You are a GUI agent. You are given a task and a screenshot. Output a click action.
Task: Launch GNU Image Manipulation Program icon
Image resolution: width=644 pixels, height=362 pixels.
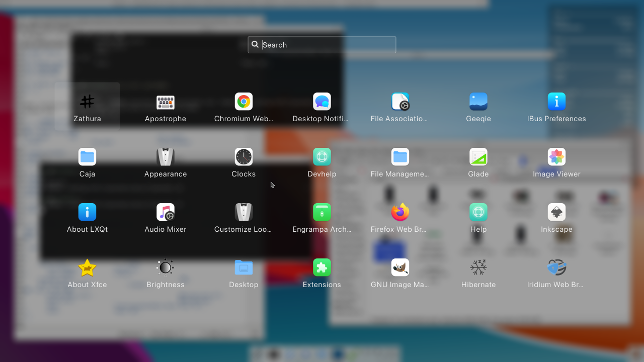pyautogui.click(x=400, y=267)
